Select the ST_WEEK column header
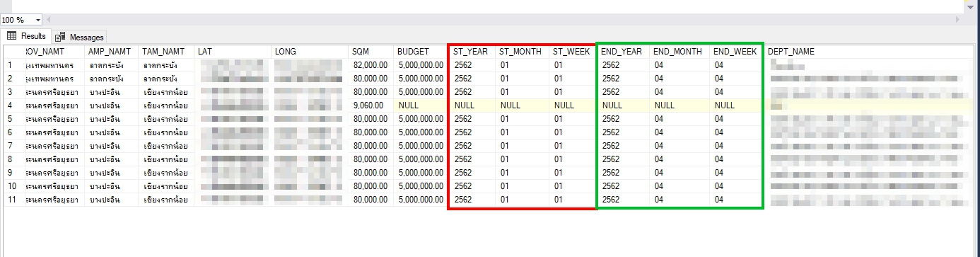The height and width of the screenshot is (257, 980). (573, 52)
